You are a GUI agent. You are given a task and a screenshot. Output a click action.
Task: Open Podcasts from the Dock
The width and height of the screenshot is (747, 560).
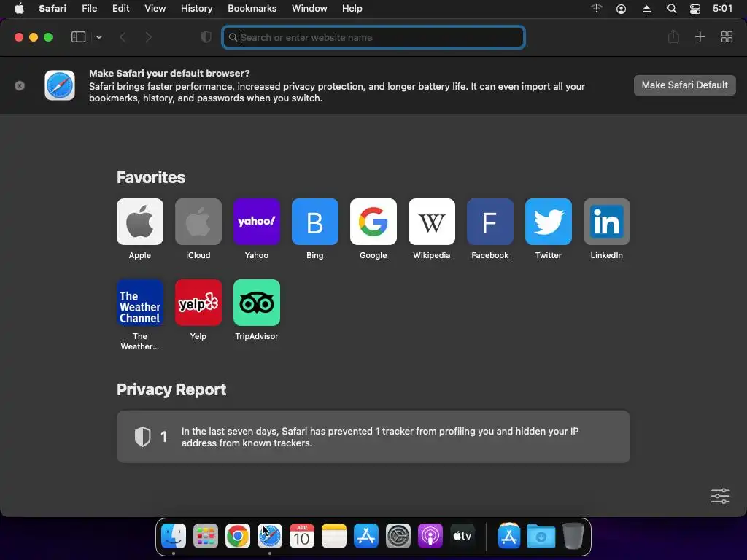[x=430, y=536]
